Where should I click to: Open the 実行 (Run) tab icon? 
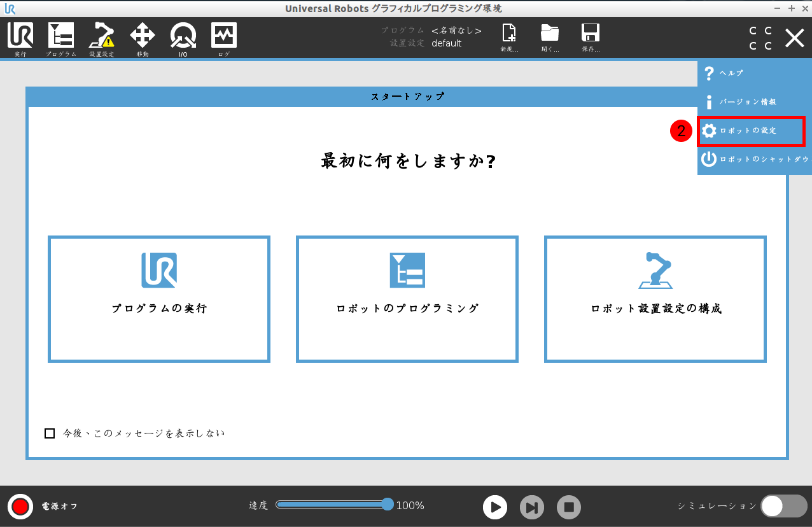point(20,37)
